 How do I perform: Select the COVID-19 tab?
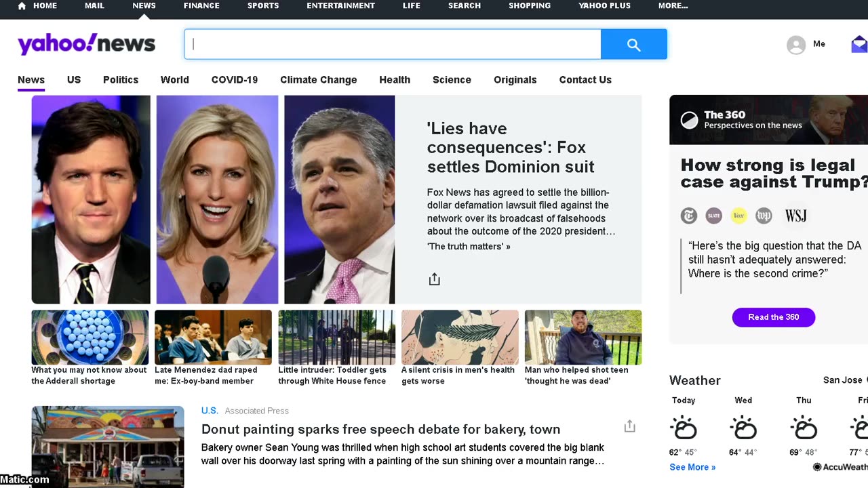click(235, 79)
